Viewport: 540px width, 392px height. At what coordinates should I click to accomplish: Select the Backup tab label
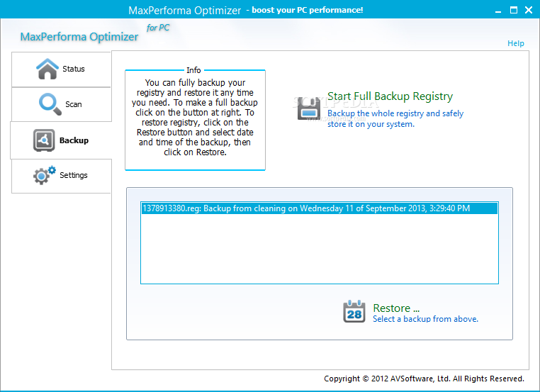(x=74, y=140)
